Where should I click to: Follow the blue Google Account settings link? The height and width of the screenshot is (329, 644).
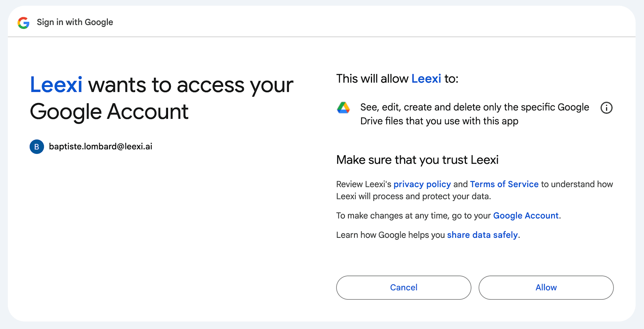tap(526, 216)
